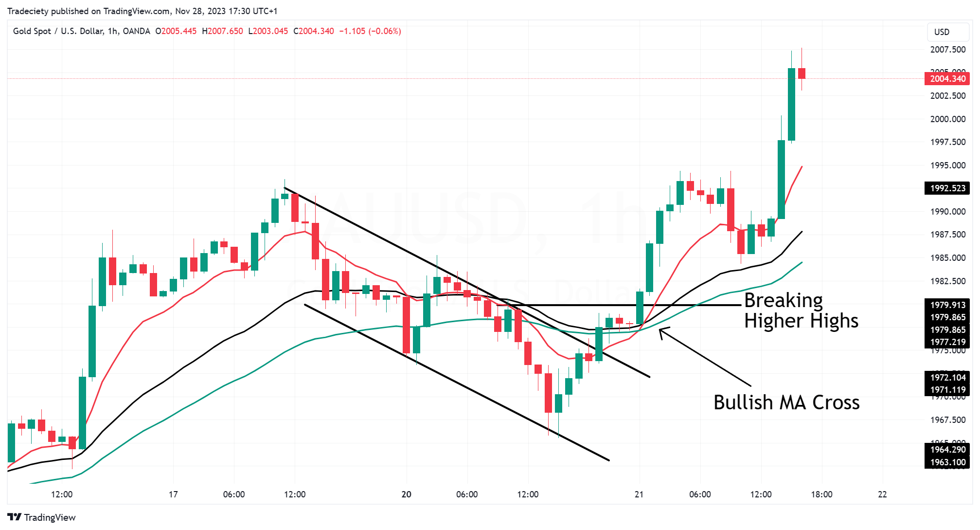
Task: Click the close value C2004.340 in legend
Action: (x=314, y=31)
